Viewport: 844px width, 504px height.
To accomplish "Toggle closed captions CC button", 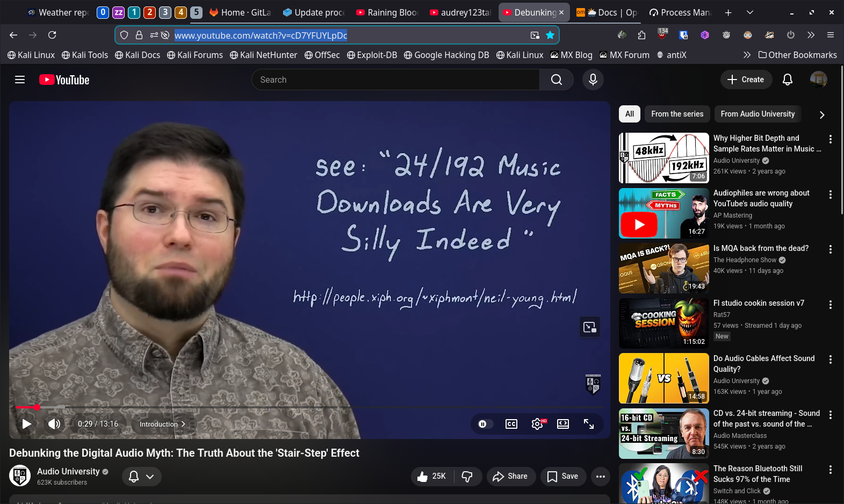I will 511,424.
